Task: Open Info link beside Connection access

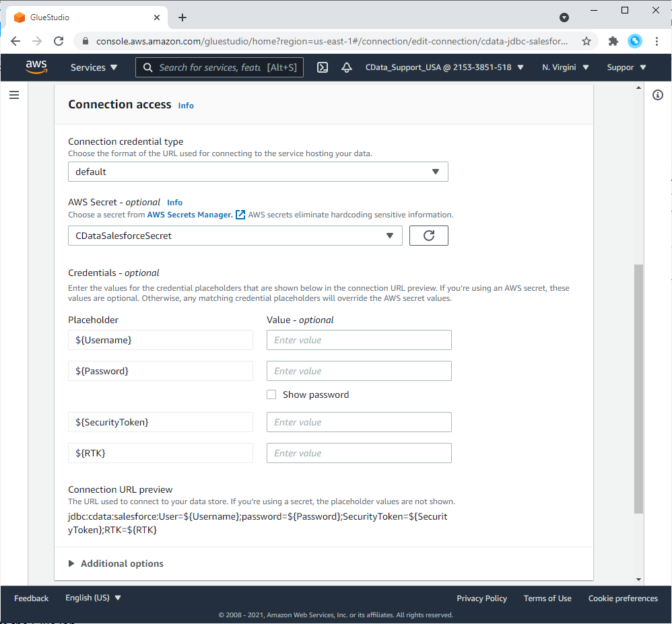Action: pos(186,106)
